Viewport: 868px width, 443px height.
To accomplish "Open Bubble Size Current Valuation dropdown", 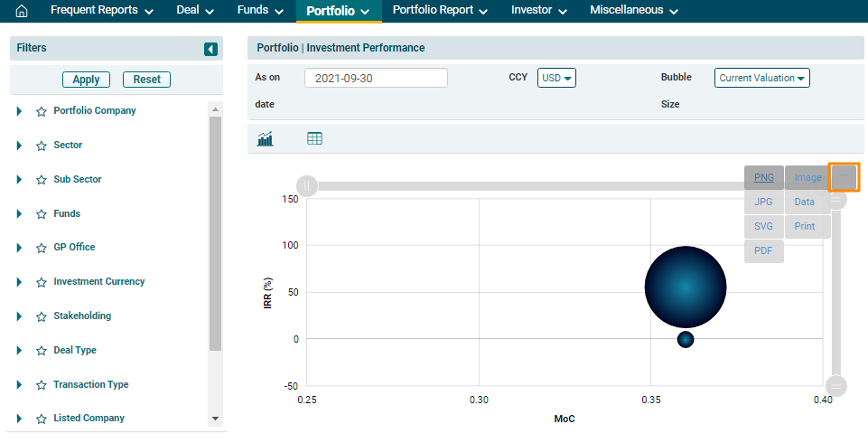I will 761,78.
